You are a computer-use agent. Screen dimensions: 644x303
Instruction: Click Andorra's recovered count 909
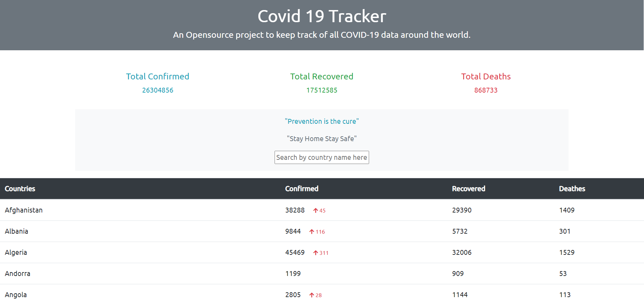pos(458,274)
